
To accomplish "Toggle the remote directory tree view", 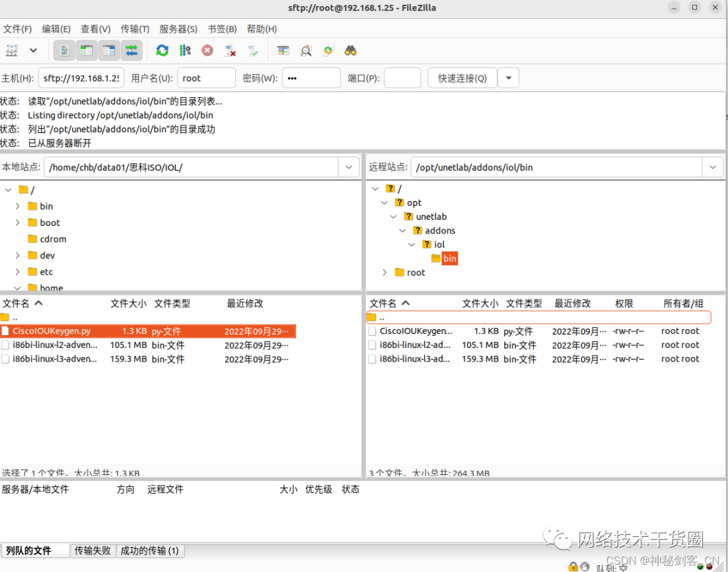I will tap(109, 50).
